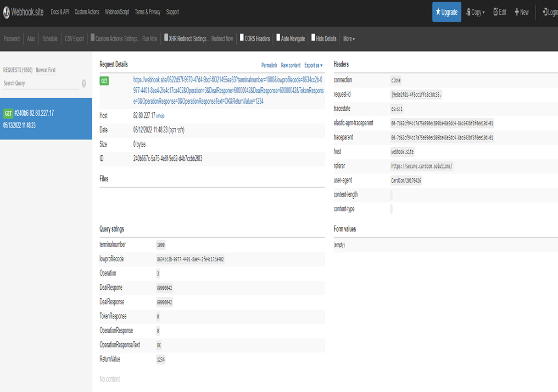Select the tracestate header value
The image size is (558, 392).
click(x=397, y=109)
